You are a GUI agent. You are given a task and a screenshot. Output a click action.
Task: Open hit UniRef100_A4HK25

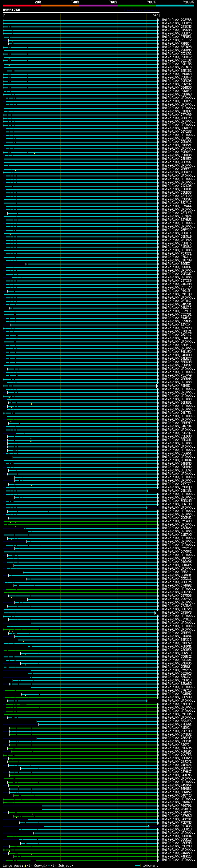pos(177,857)
